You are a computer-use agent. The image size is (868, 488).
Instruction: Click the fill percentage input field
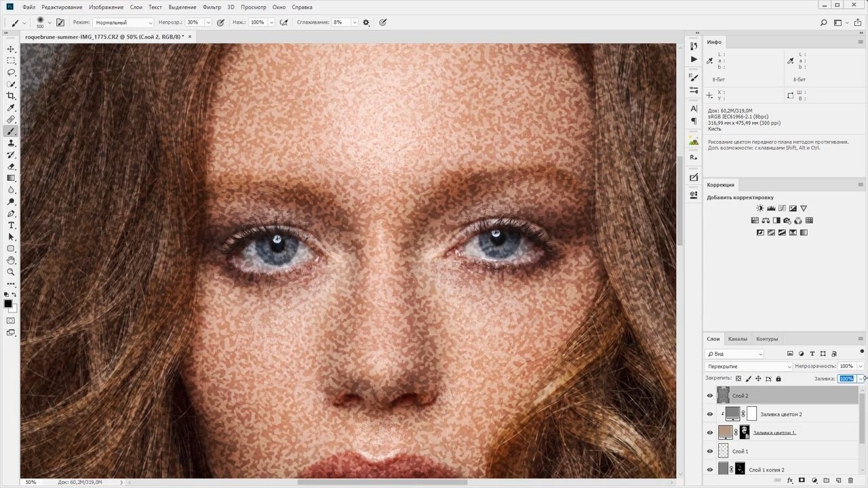point(846,379)
